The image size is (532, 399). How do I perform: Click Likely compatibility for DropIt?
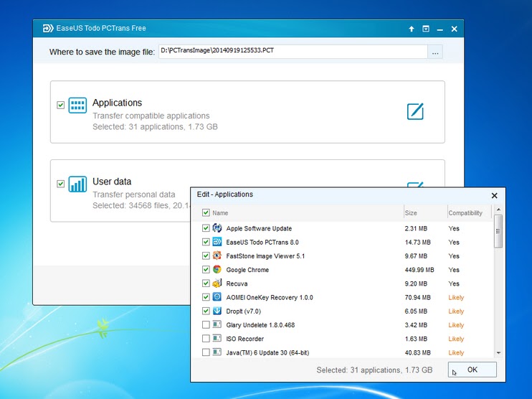456,311
